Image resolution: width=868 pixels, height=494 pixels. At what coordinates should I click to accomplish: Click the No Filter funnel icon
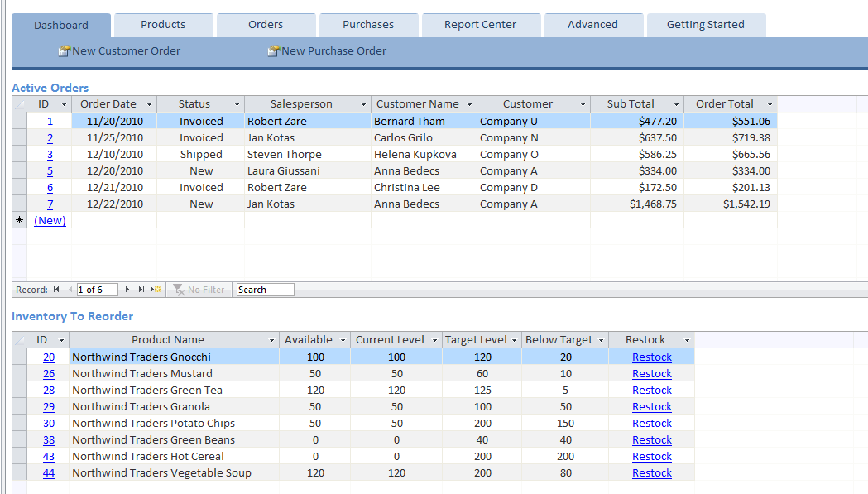178,290
